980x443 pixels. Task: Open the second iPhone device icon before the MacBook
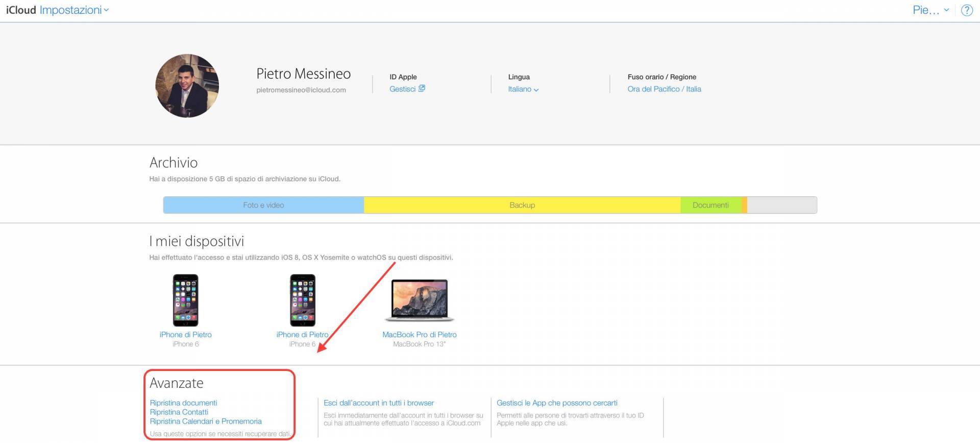pyautogui.click(x=302, y=300)
